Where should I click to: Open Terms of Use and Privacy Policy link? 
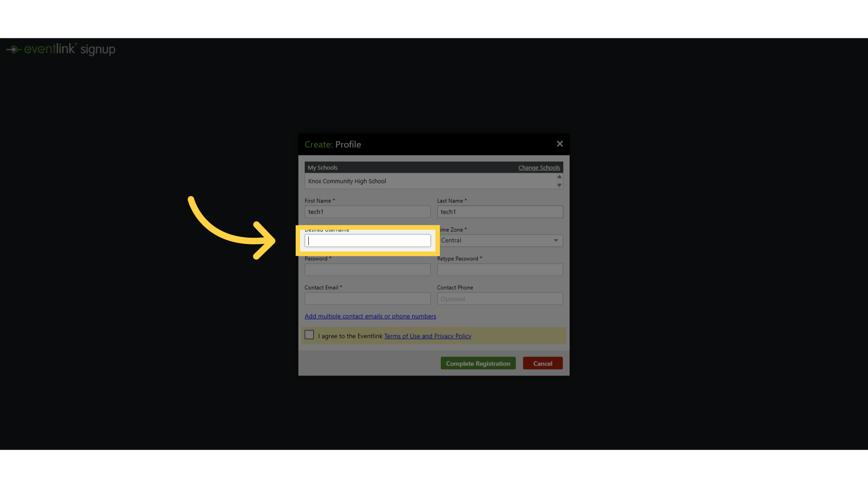(428, 336)
